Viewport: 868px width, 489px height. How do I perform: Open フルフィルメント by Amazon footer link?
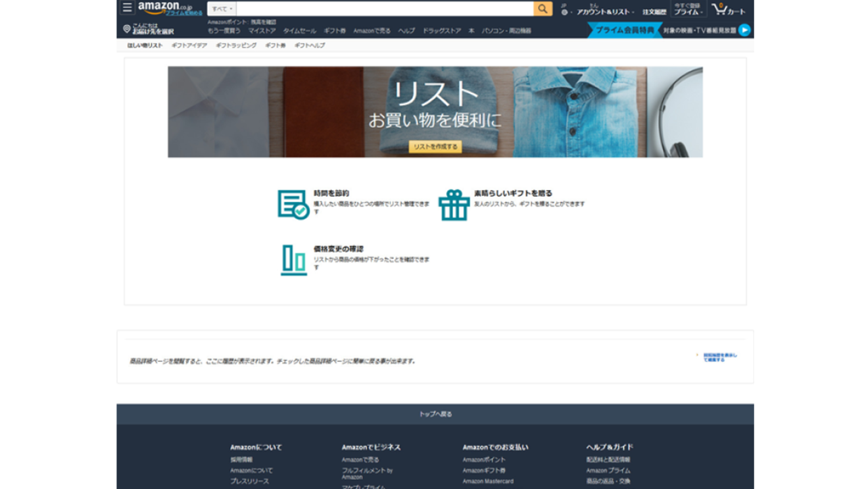tap(367, 473)
